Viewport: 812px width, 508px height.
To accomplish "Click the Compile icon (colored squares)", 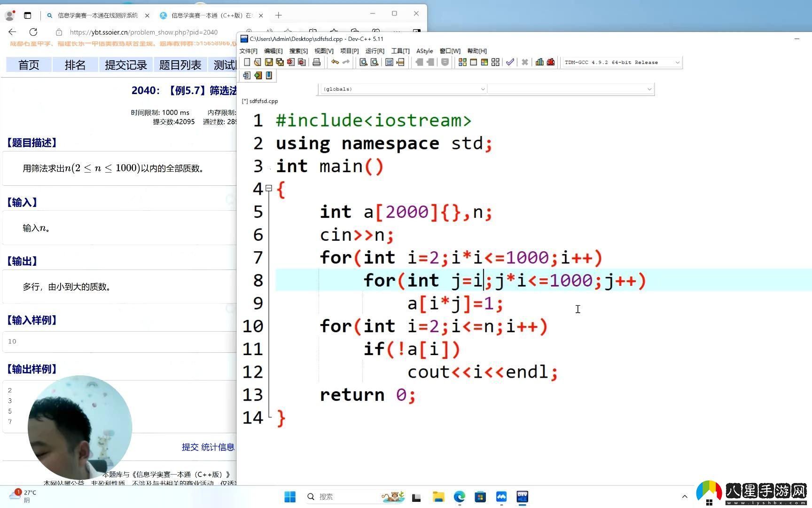I will 462,63.
